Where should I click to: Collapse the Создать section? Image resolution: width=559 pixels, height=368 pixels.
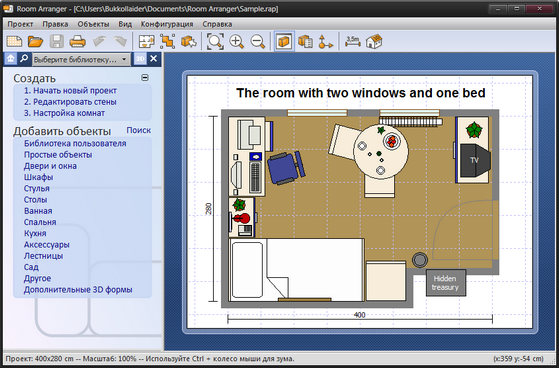tap(145, 77)
